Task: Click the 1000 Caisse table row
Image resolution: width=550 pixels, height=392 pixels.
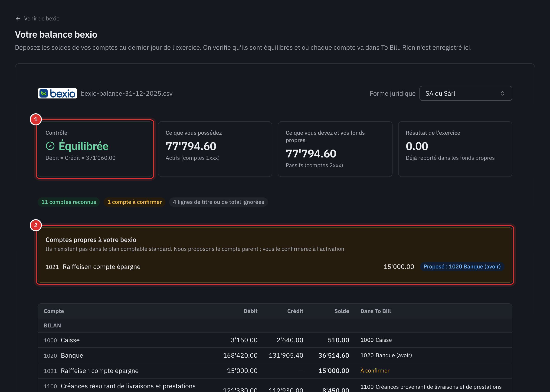Action: coord(275,340)
